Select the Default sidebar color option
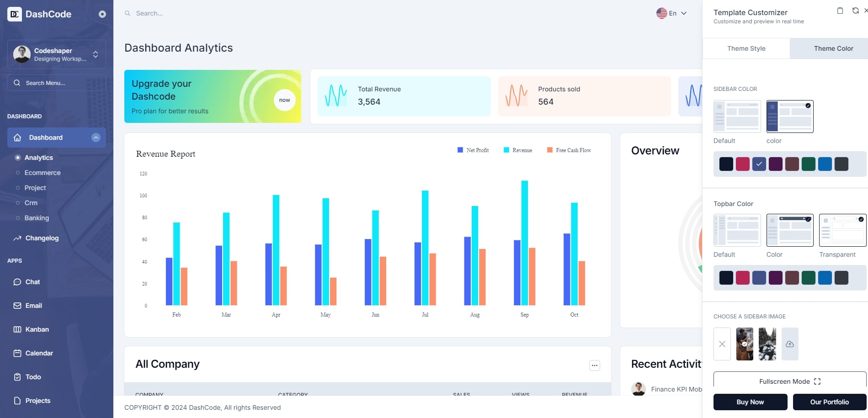Viewport: 868px width, 418px height. pos(737,116)
